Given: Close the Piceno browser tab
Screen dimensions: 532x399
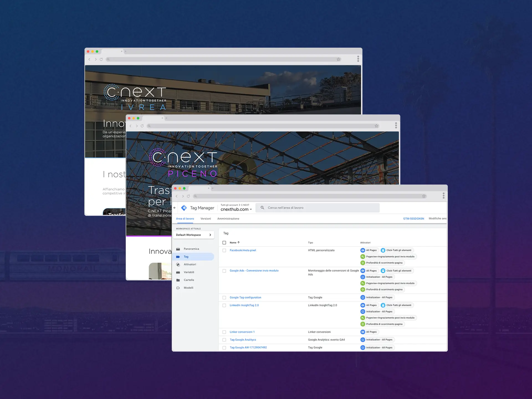Looking at the screenshot, I should click(162, 118).
